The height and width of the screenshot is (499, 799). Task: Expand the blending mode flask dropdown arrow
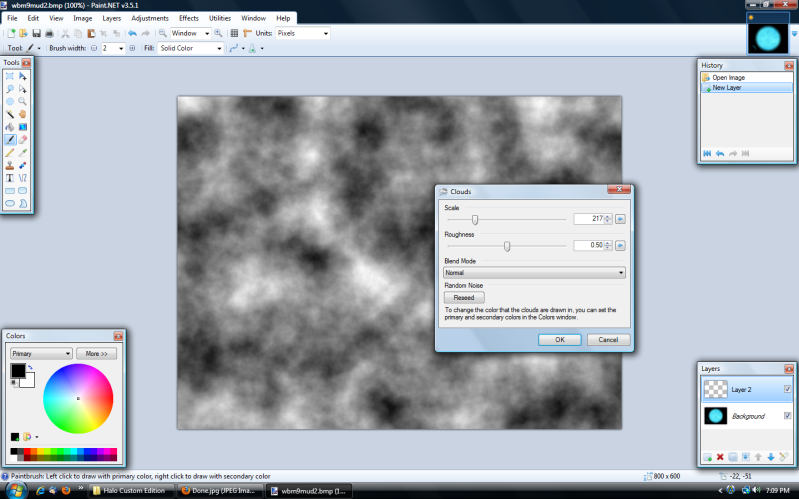pyautogui.click(x=262, y=48)
